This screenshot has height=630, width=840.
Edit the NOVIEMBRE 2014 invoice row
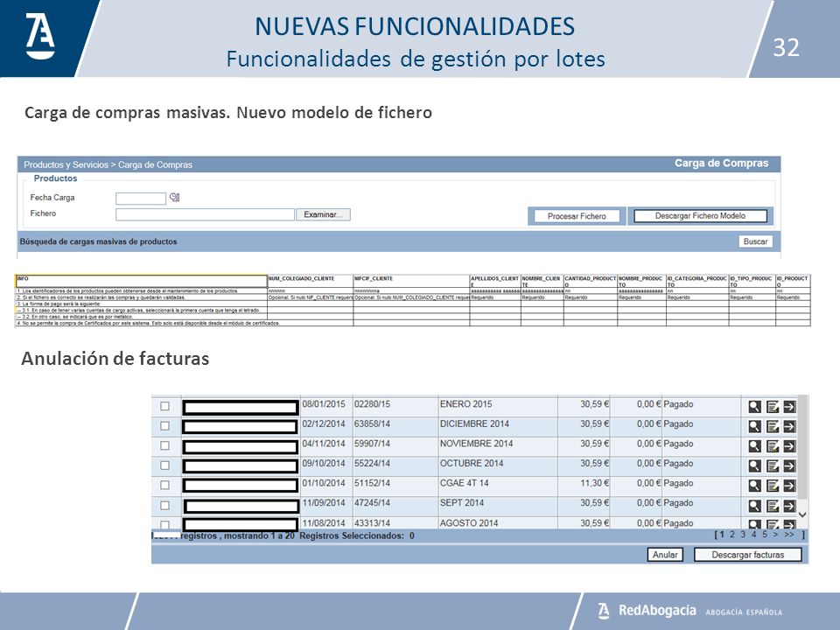coord(773,446)
